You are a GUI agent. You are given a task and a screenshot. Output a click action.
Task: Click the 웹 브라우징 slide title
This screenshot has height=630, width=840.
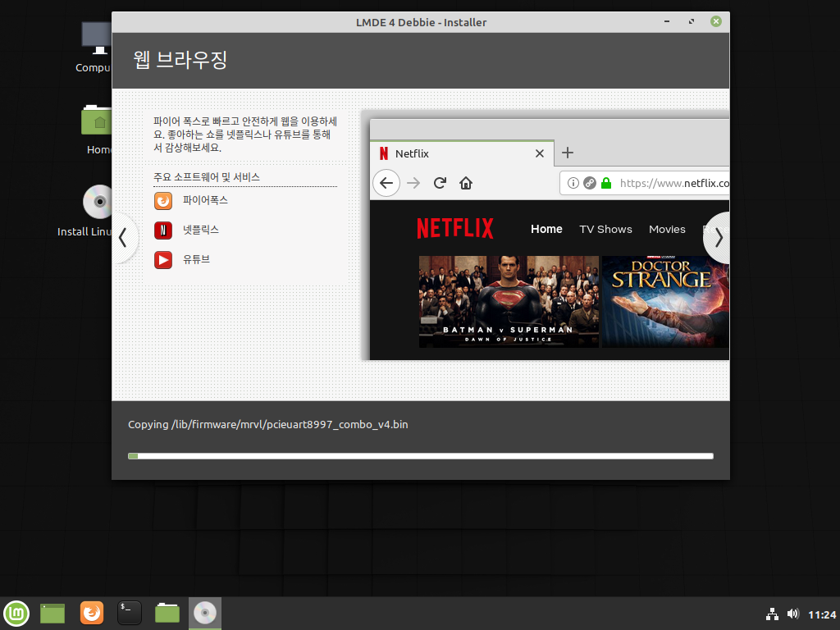pyautogui.click(x=180, y=59)
